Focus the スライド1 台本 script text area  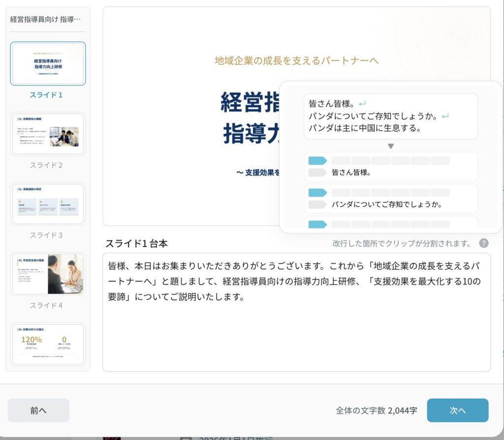point(296,325)
